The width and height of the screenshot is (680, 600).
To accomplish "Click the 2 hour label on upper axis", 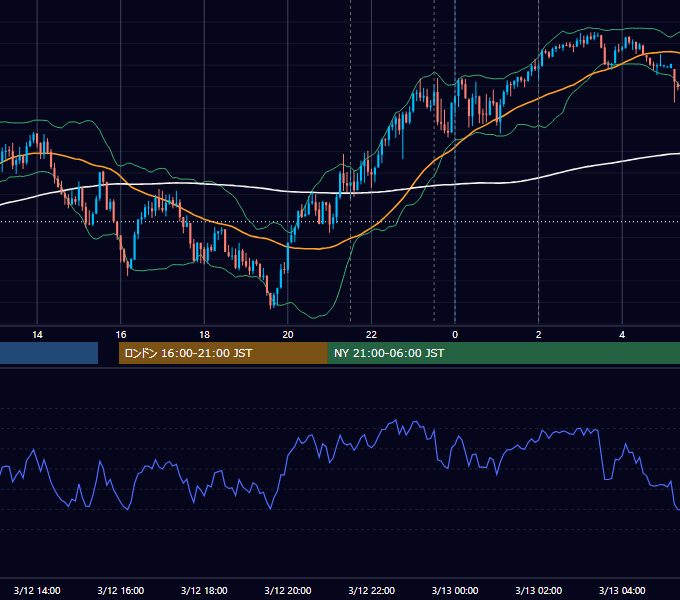I will click(x=539, y=335).
